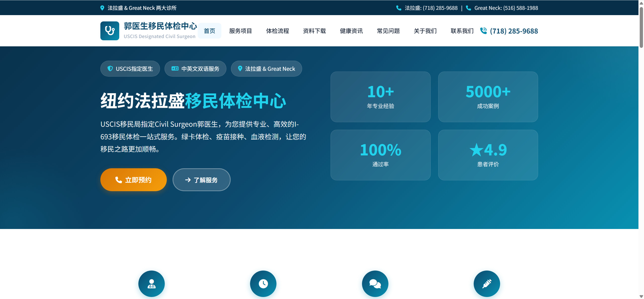Click phone icon in 立即预约 button
Image resolution: width=644 pixels, height=299 pixels.
point(118,180)
